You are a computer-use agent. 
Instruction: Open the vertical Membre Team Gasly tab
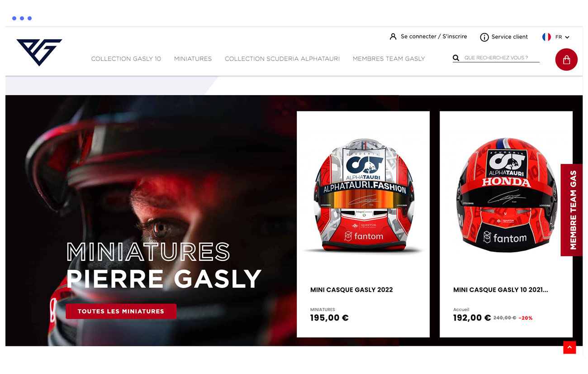pos(572,210)
